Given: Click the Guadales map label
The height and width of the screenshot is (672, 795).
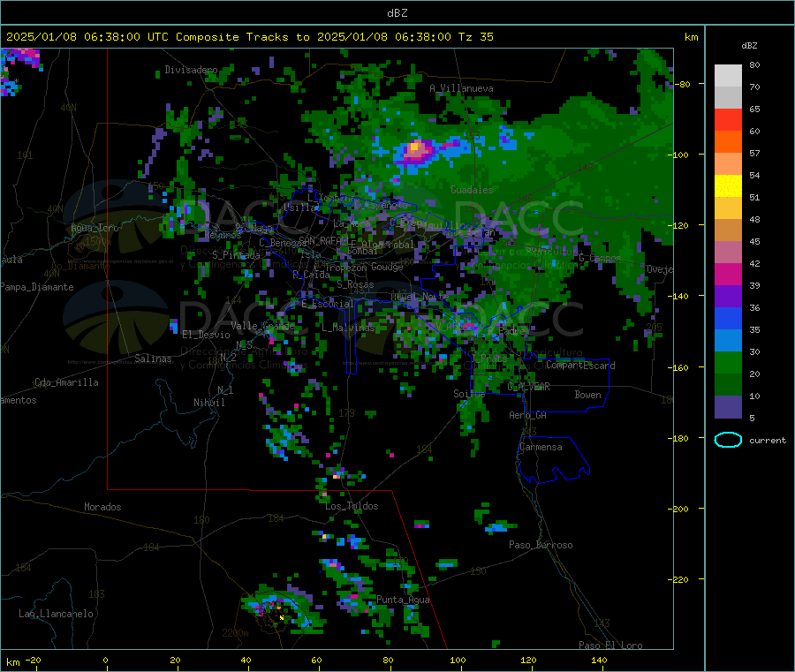Looking at the screenshot, I should point(472,190).
